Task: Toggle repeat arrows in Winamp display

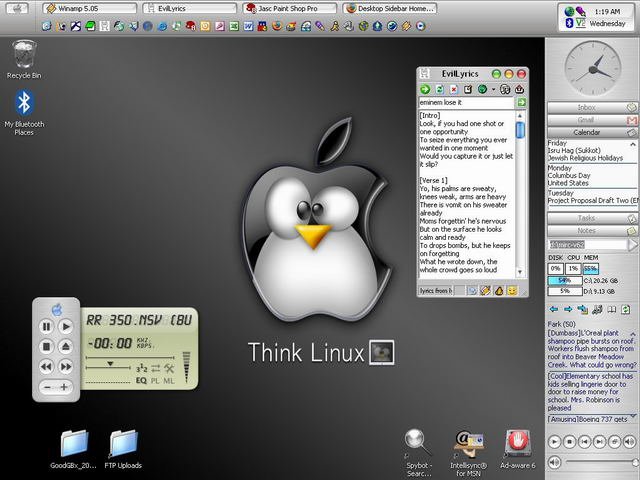Action: [x=156, y=369]
